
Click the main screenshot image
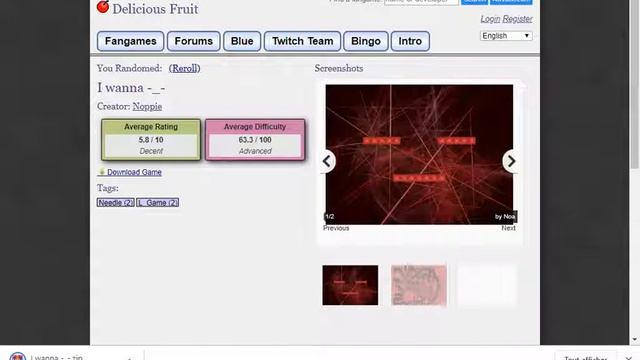419,154
